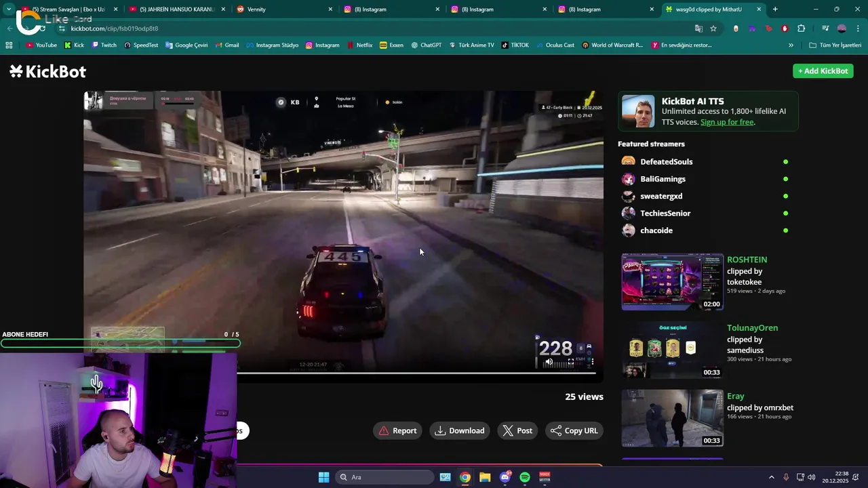Open the Eray streamer name link
Screen dimensions: 868x488
click(x=735, y=396)
